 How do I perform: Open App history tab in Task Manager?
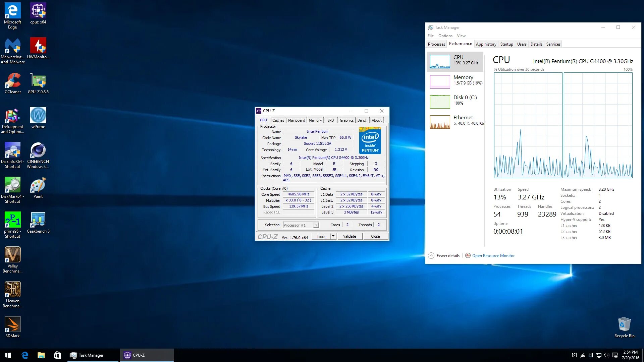click(x=486, y=44)
